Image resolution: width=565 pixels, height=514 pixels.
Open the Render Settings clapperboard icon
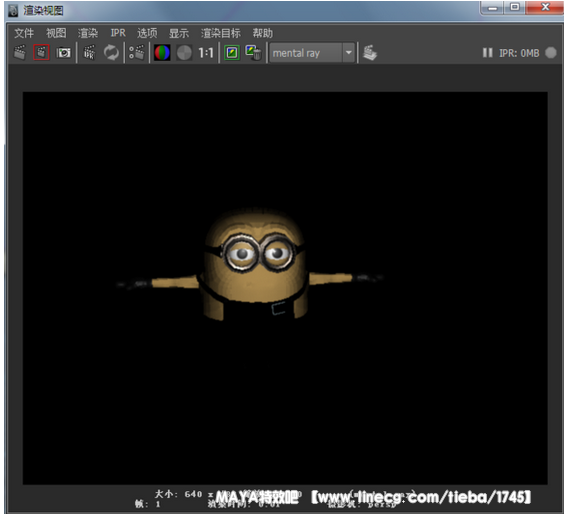point(137,53)
